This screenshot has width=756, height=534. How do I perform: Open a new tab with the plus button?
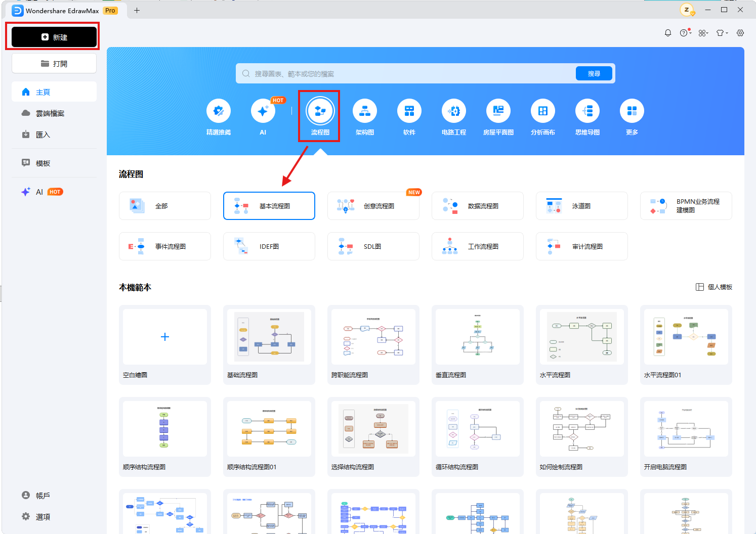(x=137, y=10)
